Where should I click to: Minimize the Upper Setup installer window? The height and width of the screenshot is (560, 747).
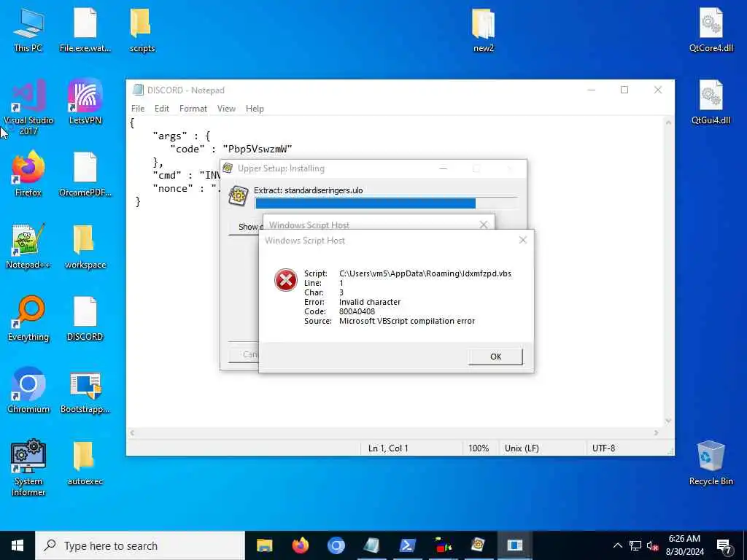click(443, 168)
